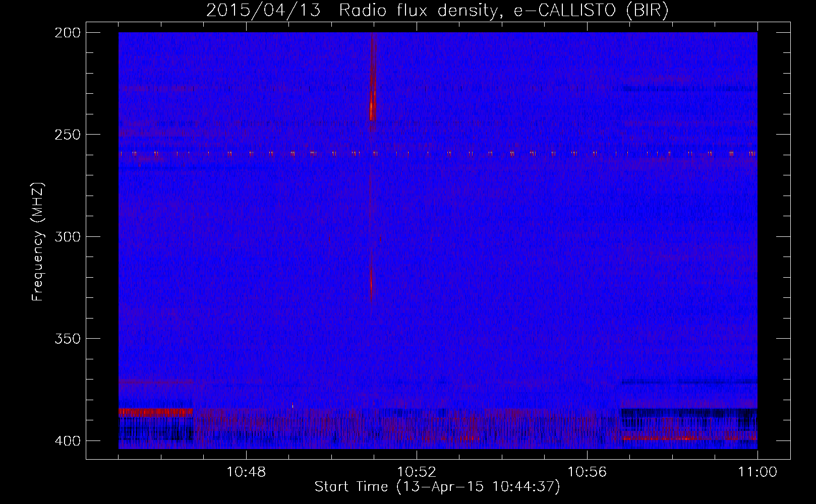Click the red interference band at bottom left

[x=156, y=412]
